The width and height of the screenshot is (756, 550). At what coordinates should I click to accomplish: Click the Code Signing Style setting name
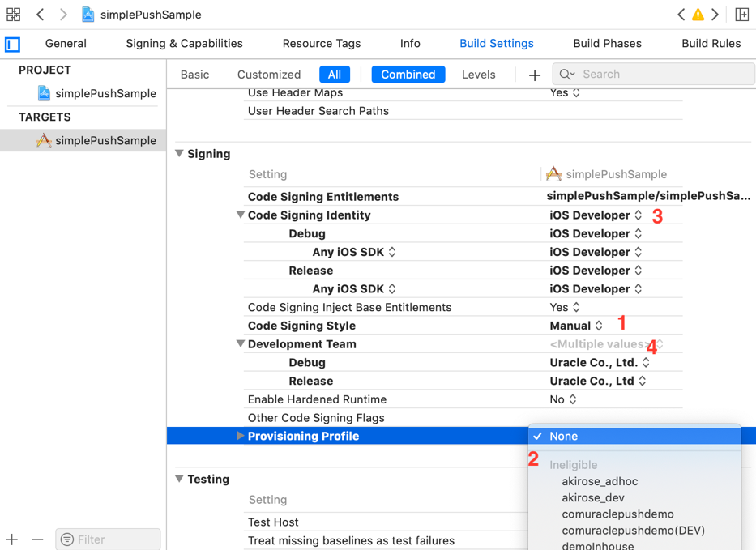coord(301,326)
